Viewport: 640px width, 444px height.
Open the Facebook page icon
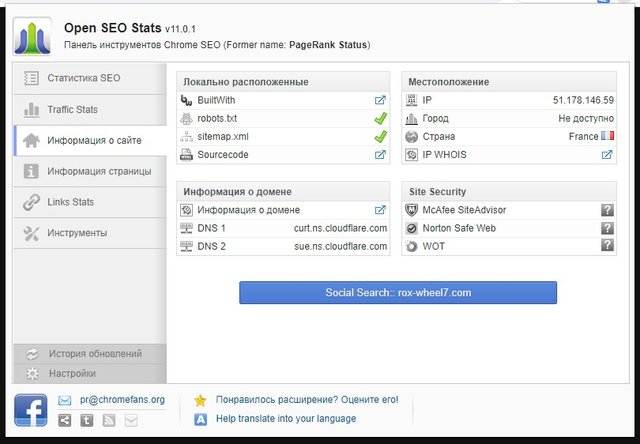31,410
